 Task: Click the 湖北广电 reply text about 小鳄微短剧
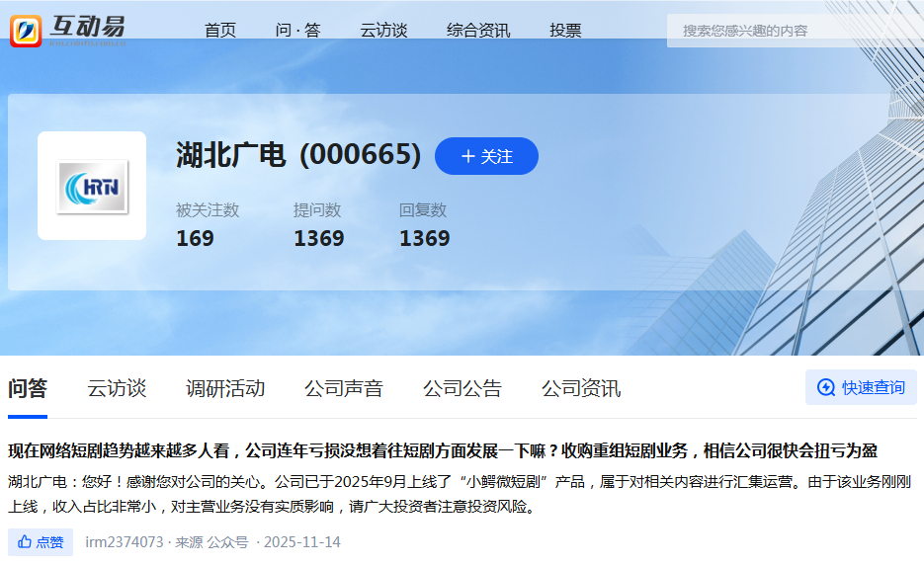[x=460, y=494]
